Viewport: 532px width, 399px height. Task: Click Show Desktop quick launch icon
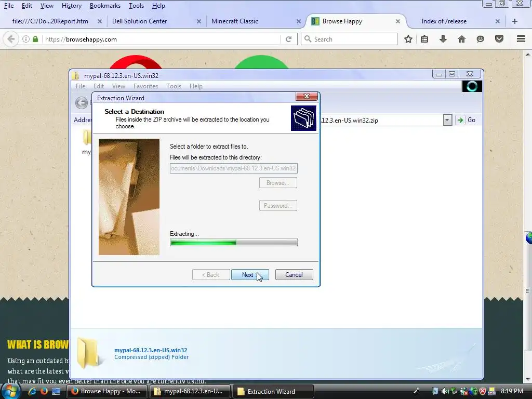pyautogui.click(x=56, y=391)
